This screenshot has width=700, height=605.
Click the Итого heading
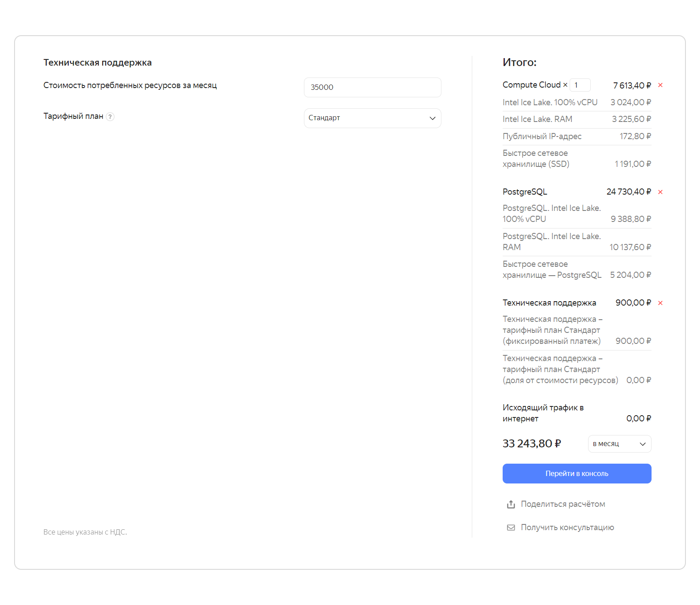point(519,62)
